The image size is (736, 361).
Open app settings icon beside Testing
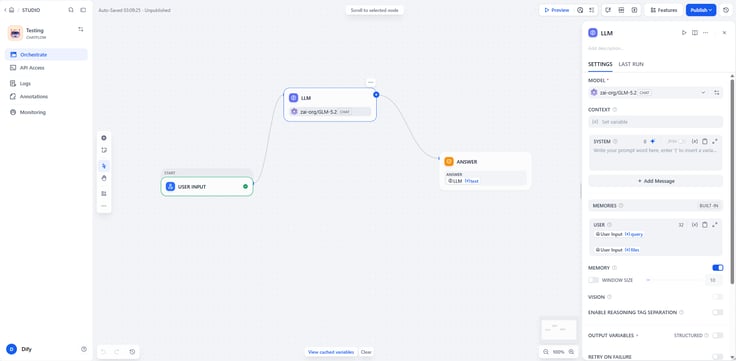(81, 30)
